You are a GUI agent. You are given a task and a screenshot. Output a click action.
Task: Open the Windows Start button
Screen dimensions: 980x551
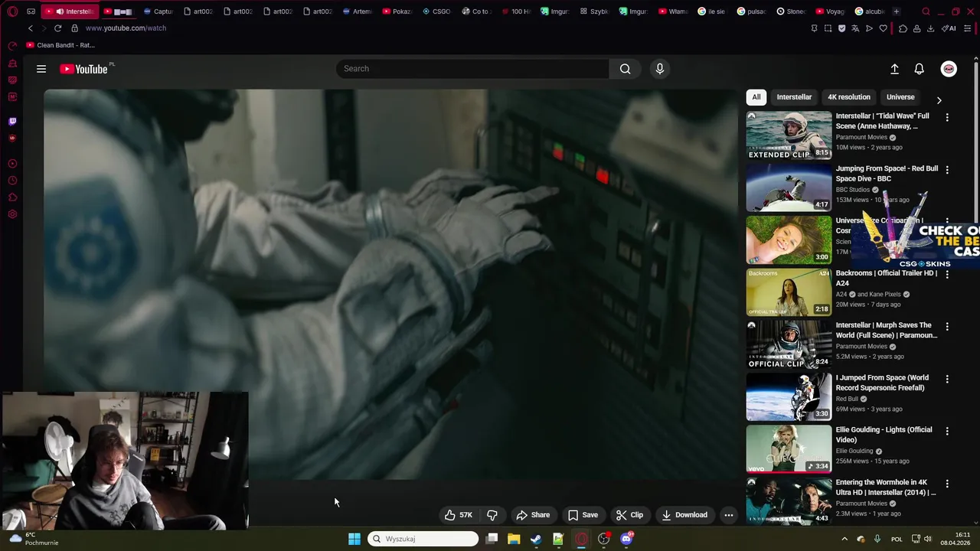point(354,539)
